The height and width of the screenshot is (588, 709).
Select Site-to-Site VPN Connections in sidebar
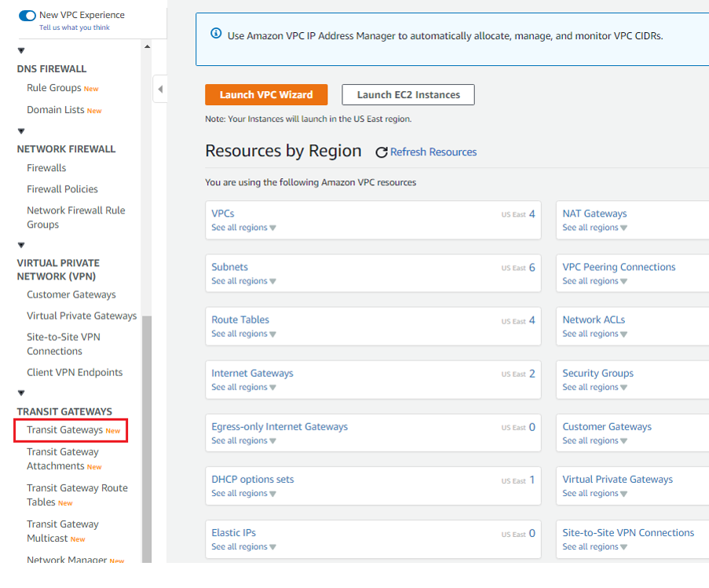(x=64, y=344)
